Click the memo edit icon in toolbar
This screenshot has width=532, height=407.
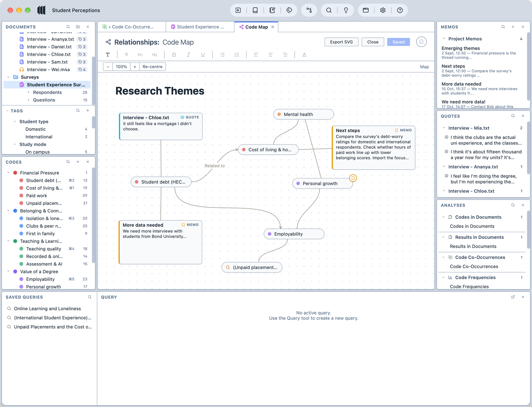[272, 10]
